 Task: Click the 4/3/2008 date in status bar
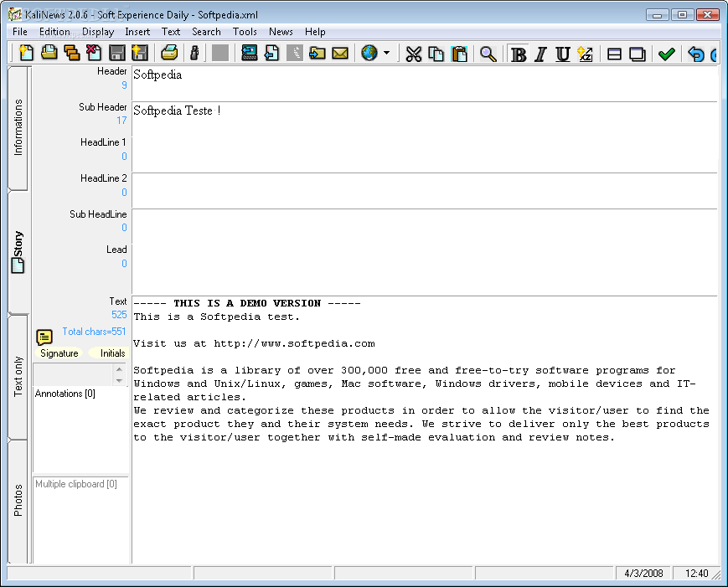pyautogui.click(x=643, y=574)
